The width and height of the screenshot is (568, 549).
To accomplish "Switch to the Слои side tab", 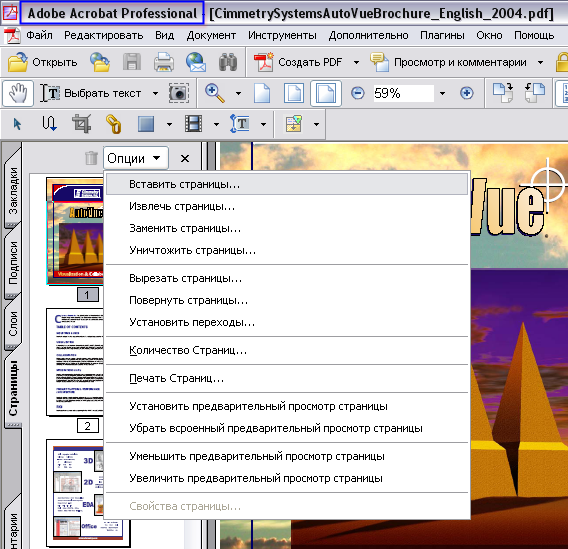I will (13, 324).
